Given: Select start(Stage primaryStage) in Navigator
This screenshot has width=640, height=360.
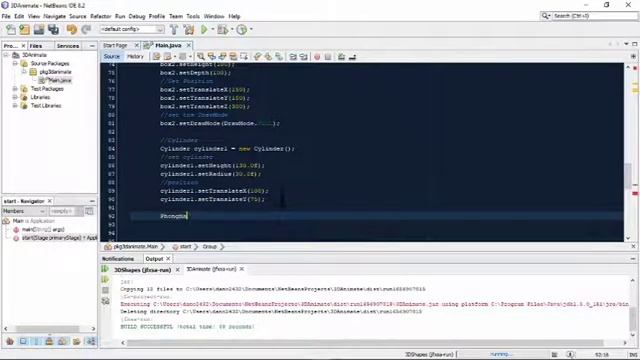Looking at the screenshot, I should tap(60, 238).
